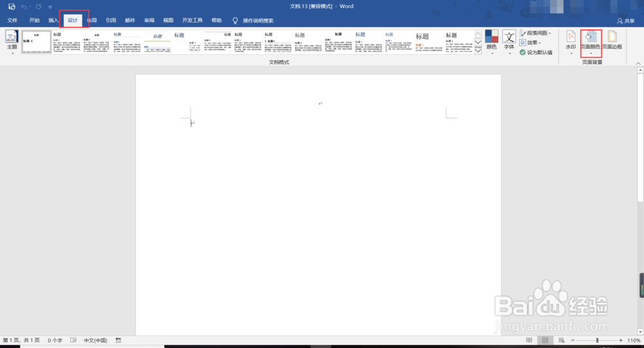Select the style set with orange heading text

429,42
